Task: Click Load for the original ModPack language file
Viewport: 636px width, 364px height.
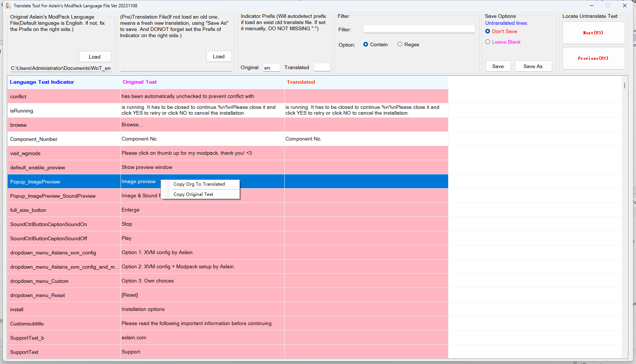Action: (x=95, y=56)
